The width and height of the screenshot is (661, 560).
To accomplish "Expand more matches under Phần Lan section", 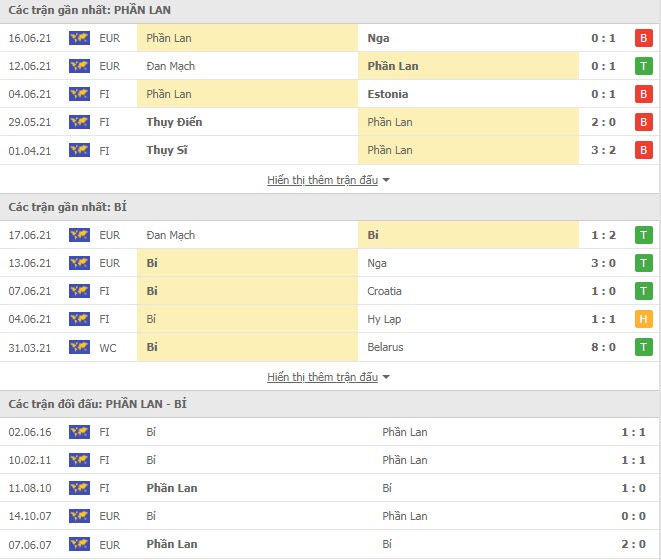I will (x=322, y=180).
